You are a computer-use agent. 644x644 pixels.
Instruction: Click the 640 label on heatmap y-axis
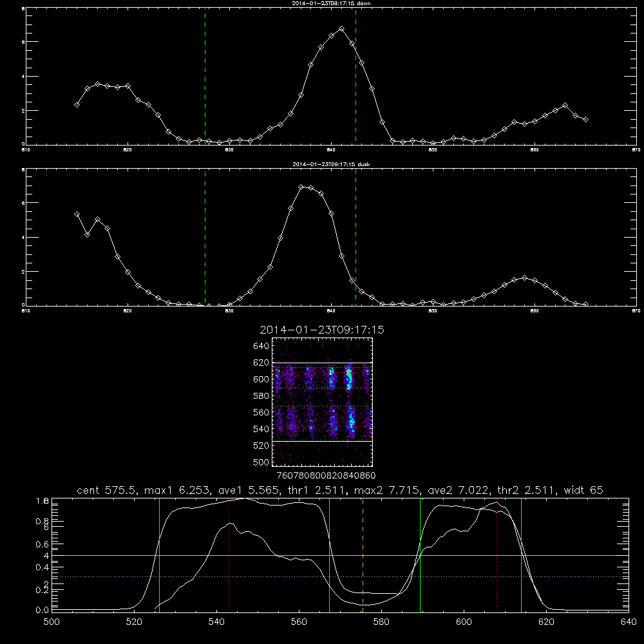point(261,346)
